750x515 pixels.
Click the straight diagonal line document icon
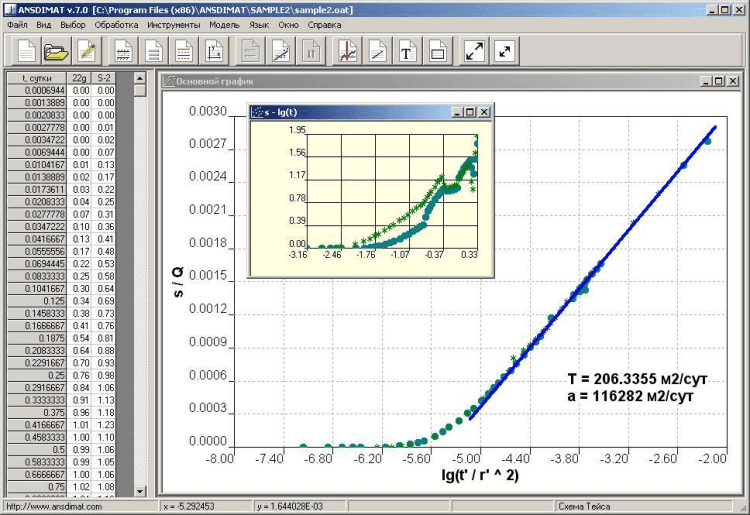click(x=378, y=51)
